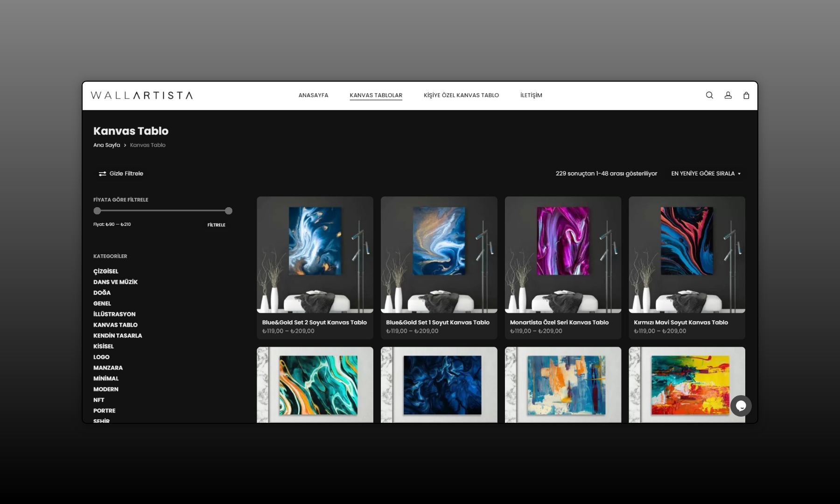
Task: Open the chat bubble widget
Action: pyautogui.click(x=741, y=406)
